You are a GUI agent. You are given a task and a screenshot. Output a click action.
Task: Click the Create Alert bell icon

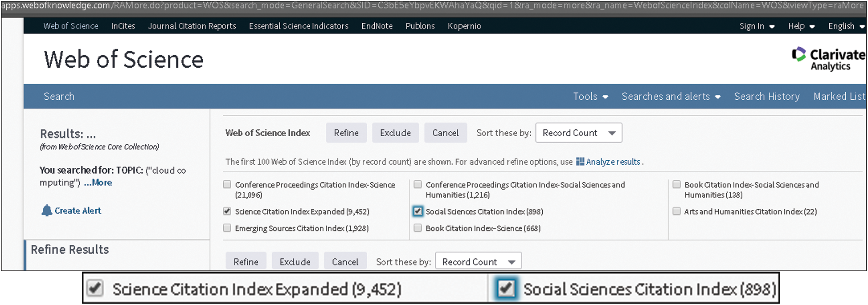point(47,211)
